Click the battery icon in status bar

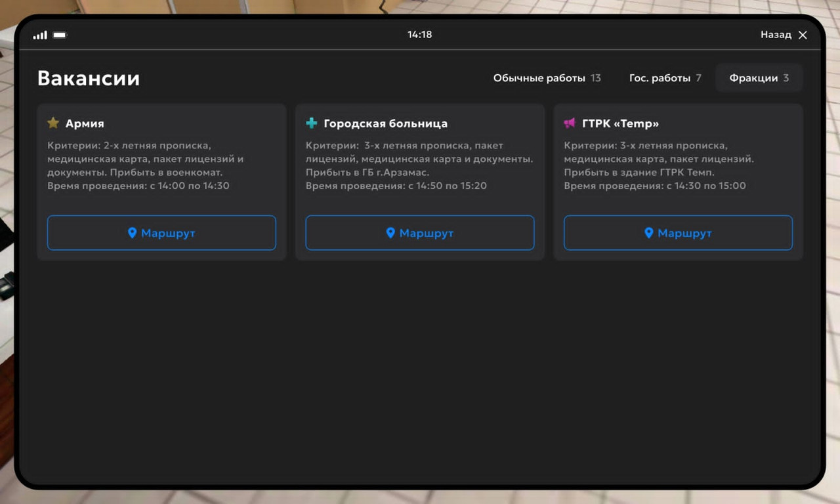click(60, 35)
